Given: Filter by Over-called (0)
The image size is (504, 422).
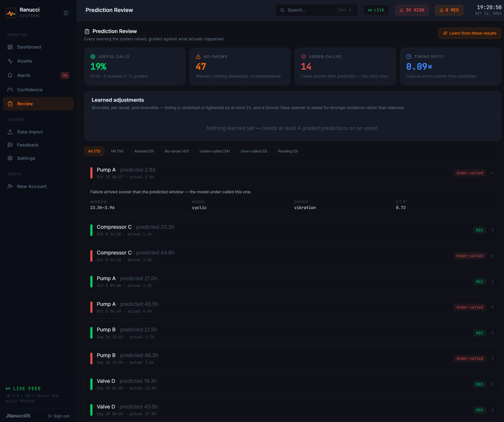Looking at the screenshot, I should [x=254, y=151].
